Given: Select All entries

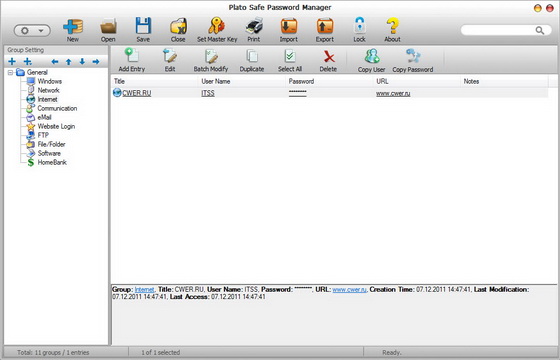Looking at the screenshot, I should (x=290, y=60).
